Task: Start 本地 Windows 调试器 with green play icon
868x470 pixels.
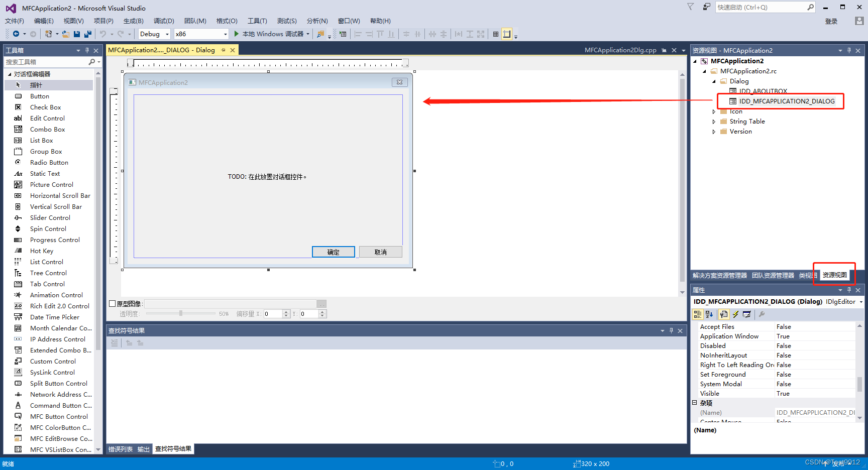Action: click(271, 34)
